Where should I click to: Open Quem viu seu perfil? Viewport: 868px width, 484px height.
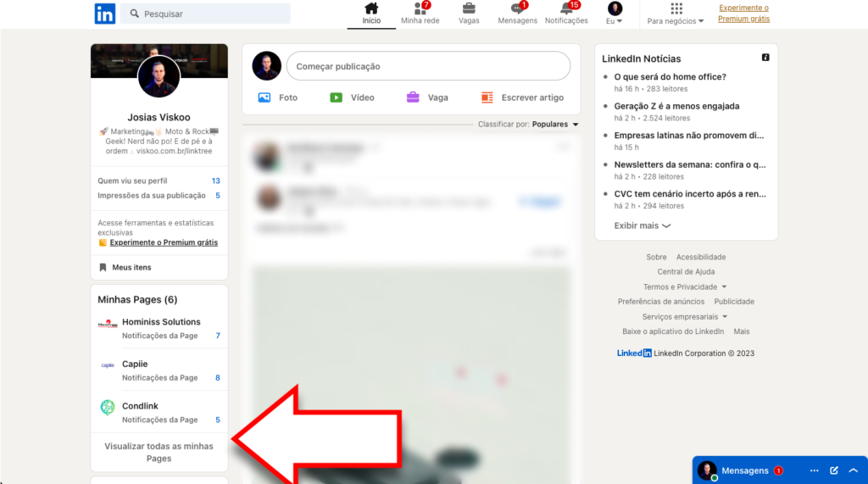tap(159, 181)
